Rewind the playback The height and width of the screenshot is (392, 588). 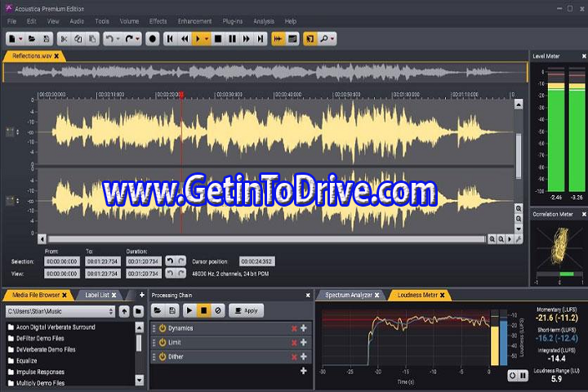click(185, 38)
